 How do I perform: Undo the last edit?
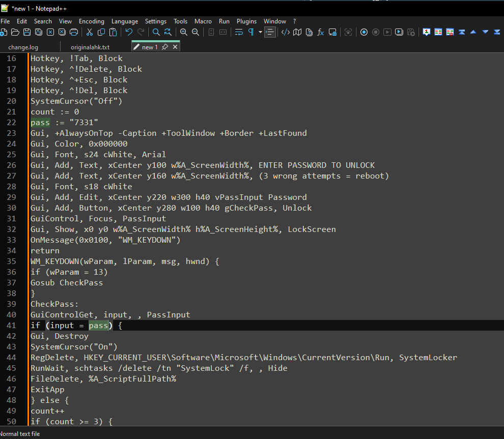coord(129,32)
